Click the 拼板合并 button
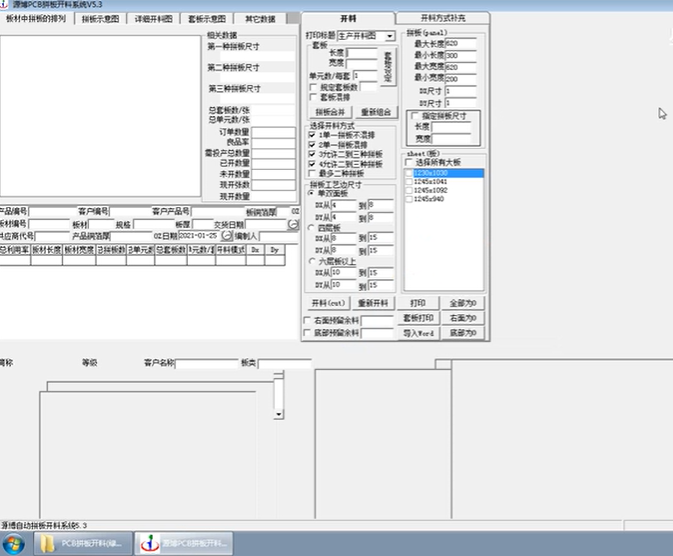This screenshot has width=673, height=556. (329, 112)
